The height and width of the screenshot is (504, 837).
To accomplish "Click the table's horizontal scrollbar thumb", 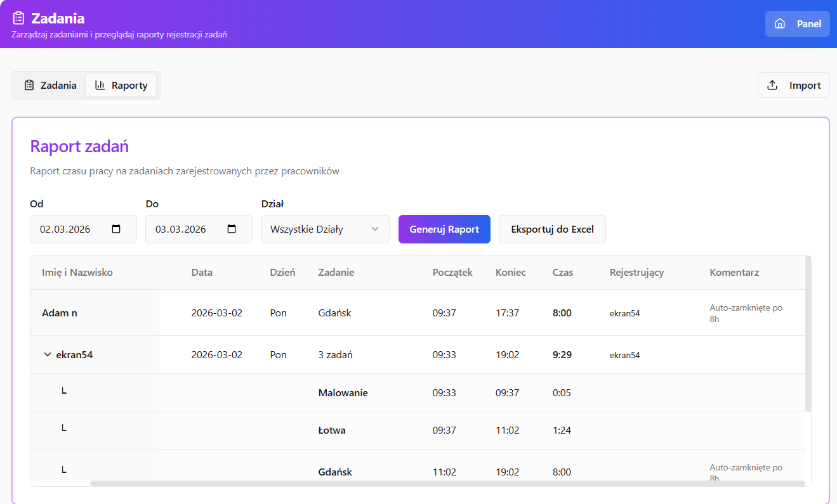I will coord(447,483).
